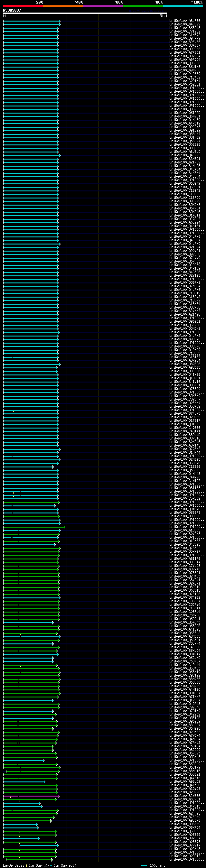Select hit UniRef100_C7IZ82
The width and height of the screenshot is (206, 868).
185,31
